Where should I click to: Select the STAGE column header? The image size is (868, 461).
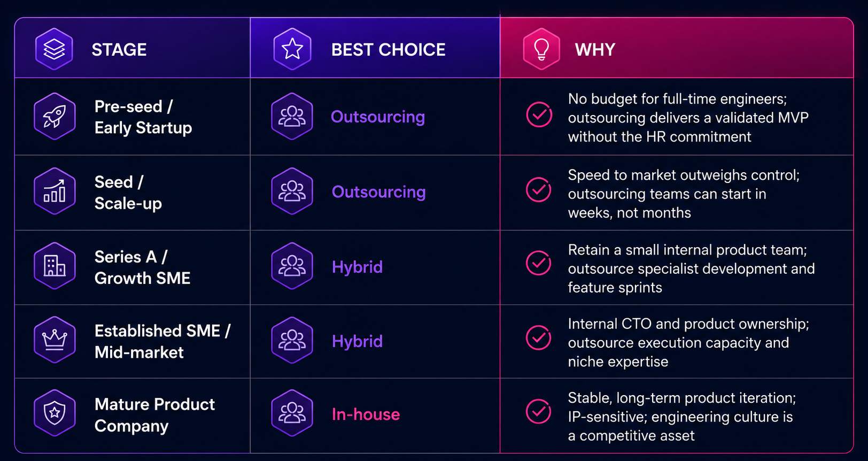[x=119, y=50]
